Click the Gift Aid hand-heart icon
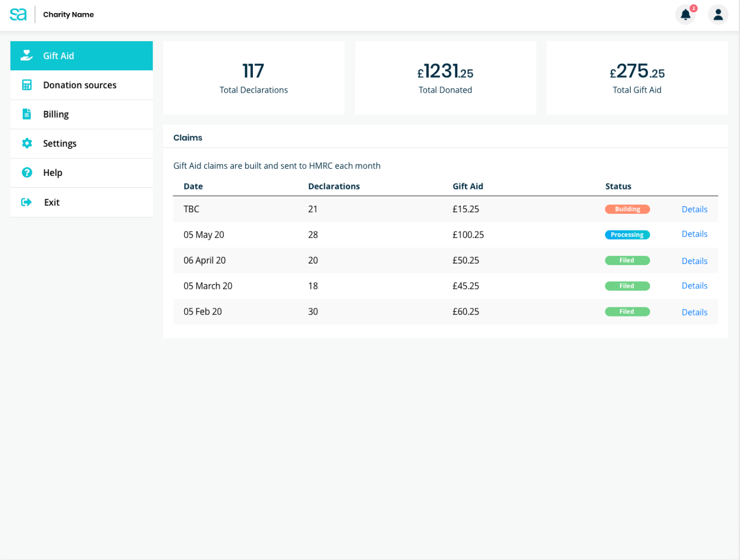740x560 pixels. pos(27,56)
